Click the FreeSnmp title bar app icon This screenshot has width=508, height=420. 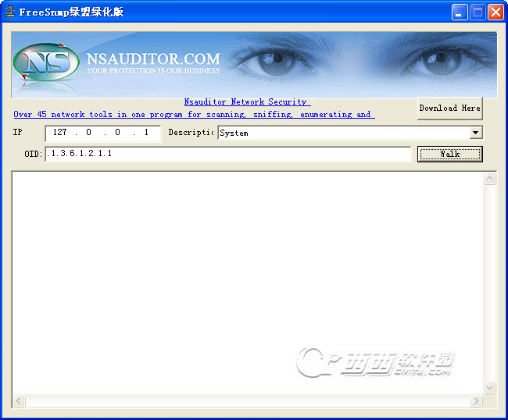pyautogui.click(x=10, y=12)
